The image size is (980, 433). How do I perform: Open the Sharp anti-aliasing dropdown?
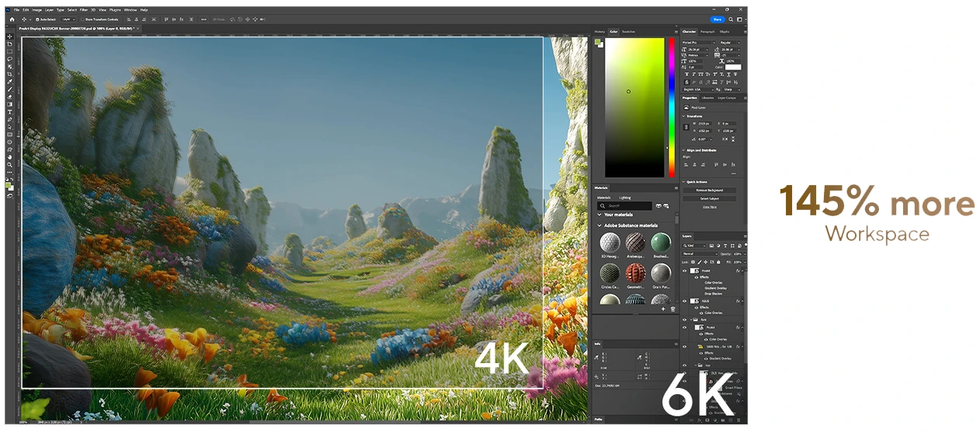[732, 89]
